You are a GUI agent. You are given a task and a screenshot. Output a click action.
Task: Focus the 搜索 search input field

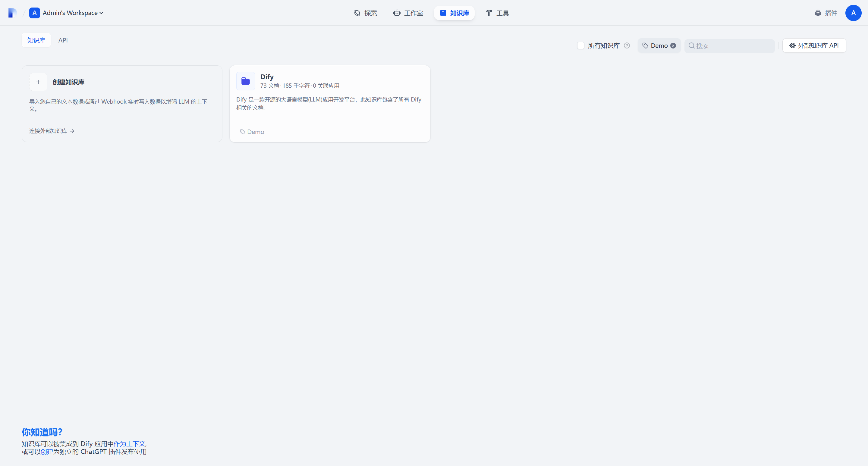(x=729, y=45)
